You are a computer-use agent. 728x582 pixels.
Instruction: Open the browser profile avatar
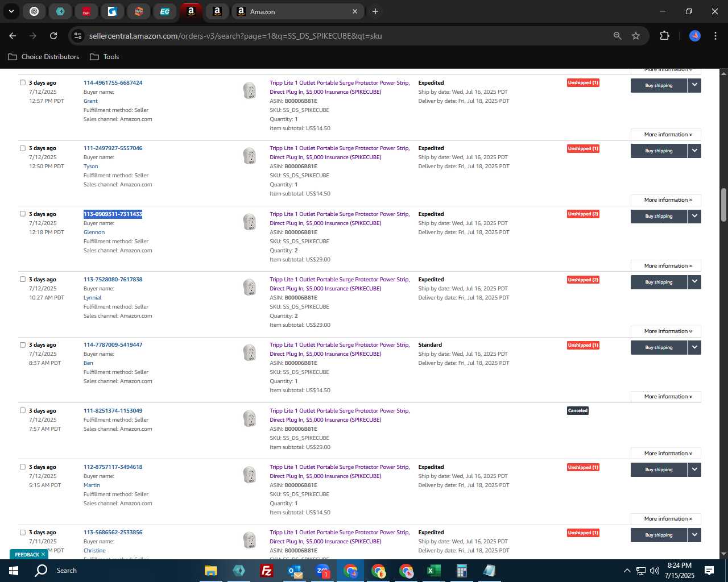click(695, 36)
